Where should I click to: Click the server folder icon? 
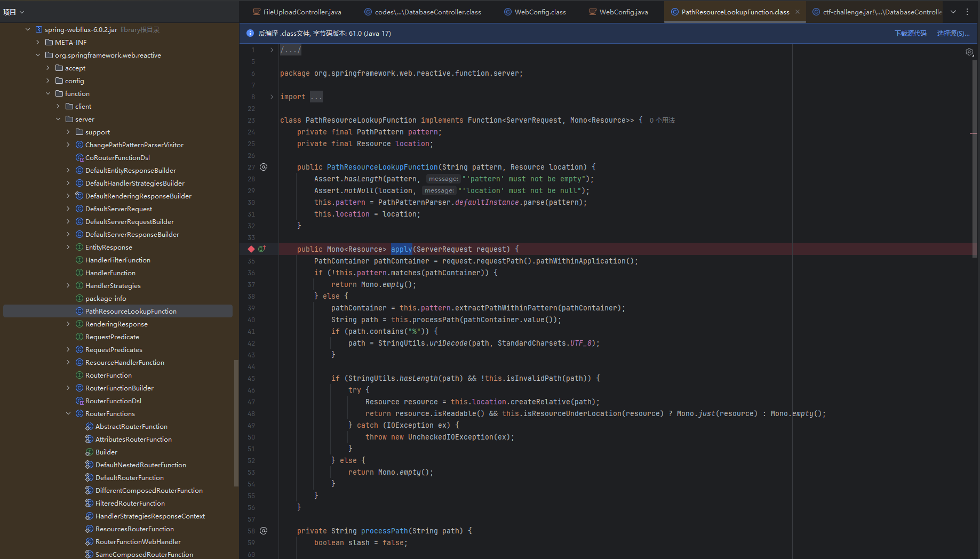point(69,119)
